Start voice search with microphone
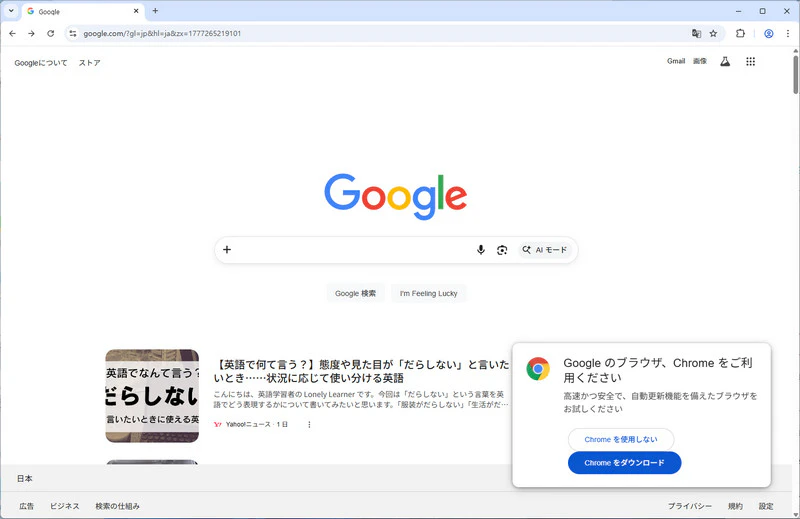Image resolution: width=800 pixels, height=519 pixels. pos(481,250)
